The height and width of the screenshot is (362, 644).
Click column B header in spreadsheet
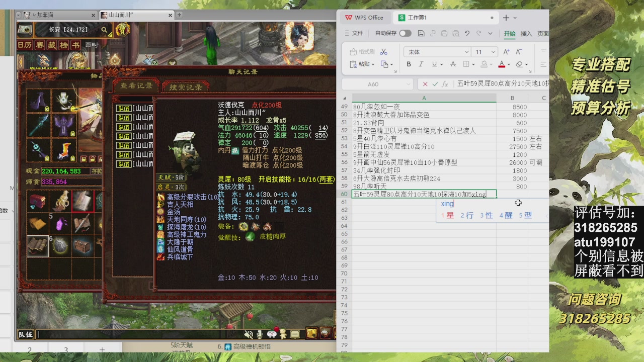512,98
